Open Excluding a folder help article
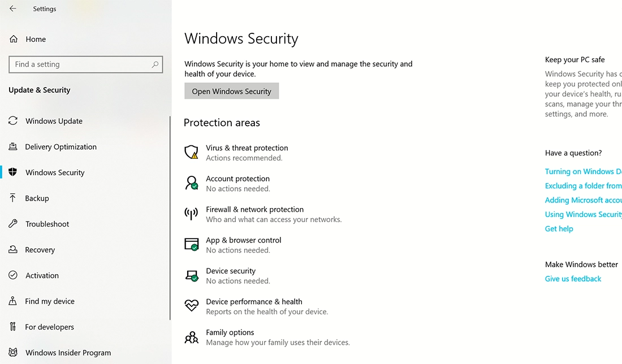The width and height of the screenshot is (622, 364). tap(583, 185)
